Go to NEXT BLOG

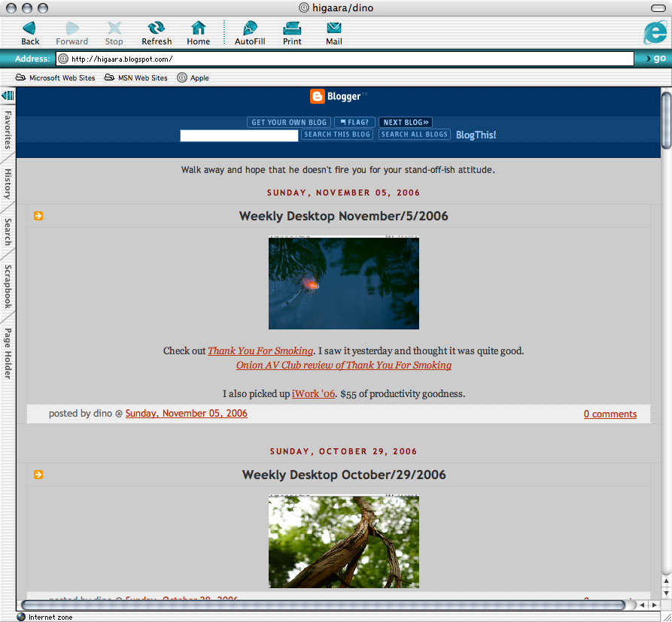tap(406, 123)
